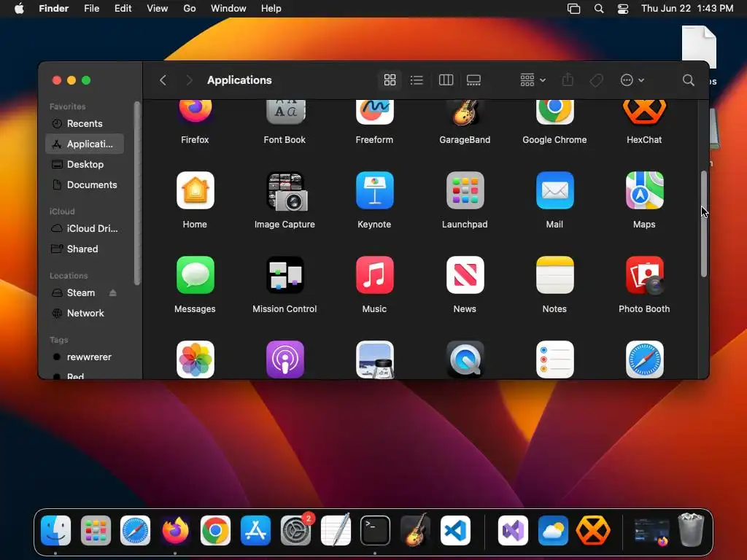Screen dimensions: 747x560
Task: Select the Photo Booth app icon
Action: (x=644, y=275)
